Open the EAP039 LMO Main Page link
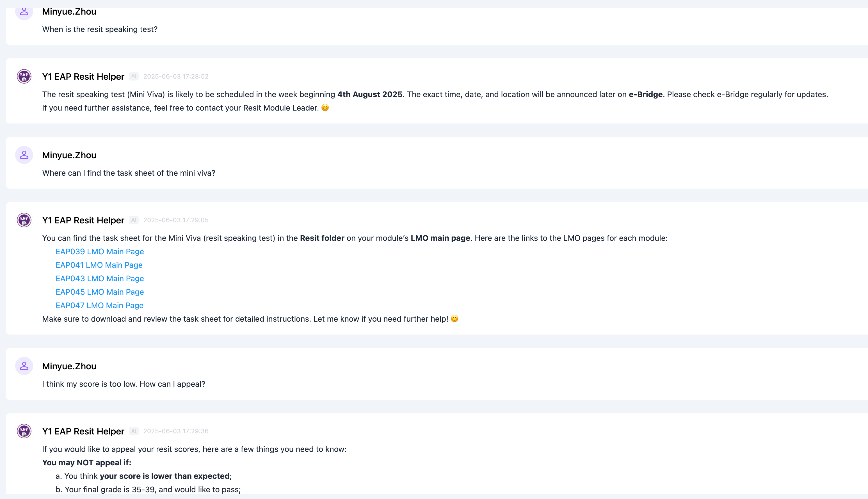The width and height of the screenshot is (868, 499). pyautogui.click(x=99, y=251)
